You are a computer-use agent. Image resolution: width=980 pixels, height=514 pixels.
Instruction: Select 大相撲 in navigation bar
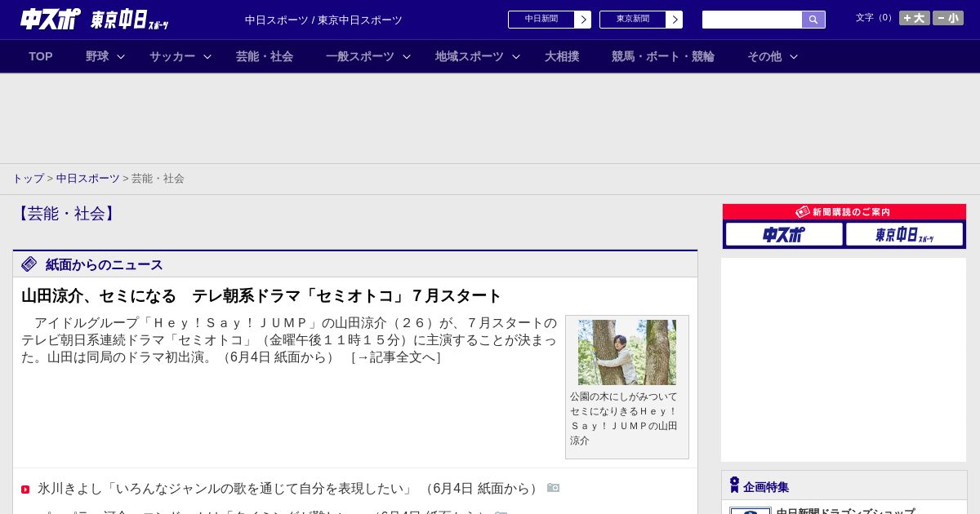[562, 56]
